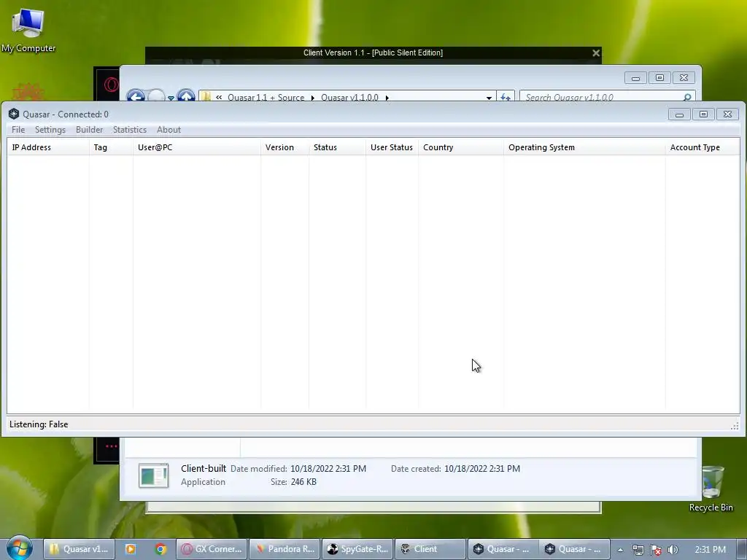The width and height of the screenshot is (747, 560).
Task: Sort by Operating System column header
Action: [x=584, y=147]
